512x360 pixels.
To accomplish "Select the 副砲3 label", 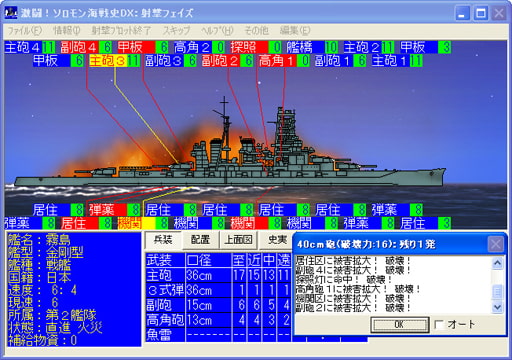I will 171,61.
